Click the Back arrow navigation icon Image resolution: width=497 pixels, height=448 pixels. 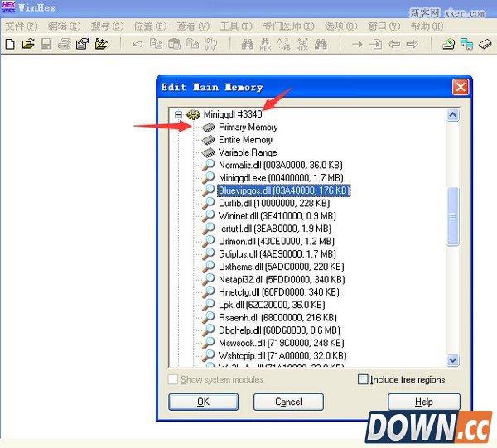pyautogui.click(x=393, y=44)
